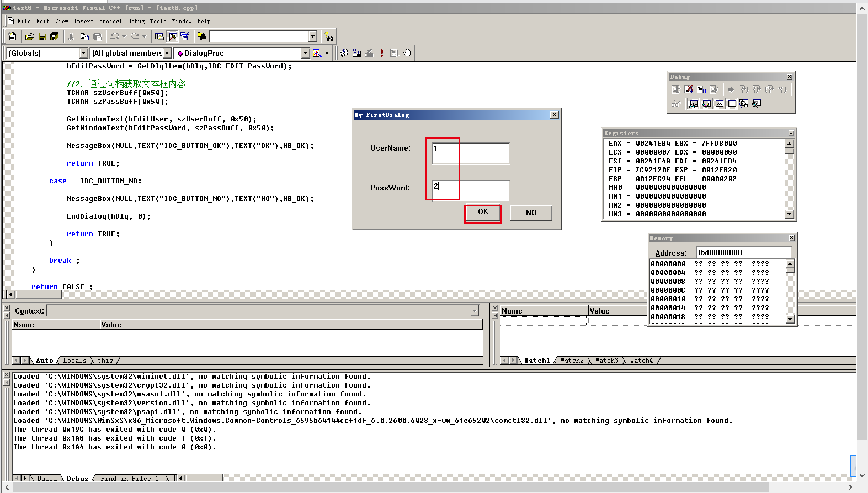Open the Tools menu

tap(158, 21)
